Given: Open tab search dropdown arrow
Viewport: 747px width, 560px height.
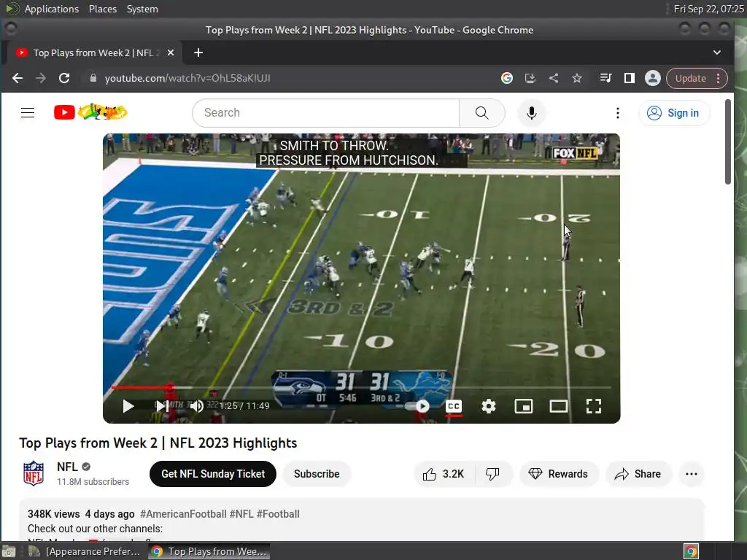Looking at the screenshot, I should tap(717, 52).
